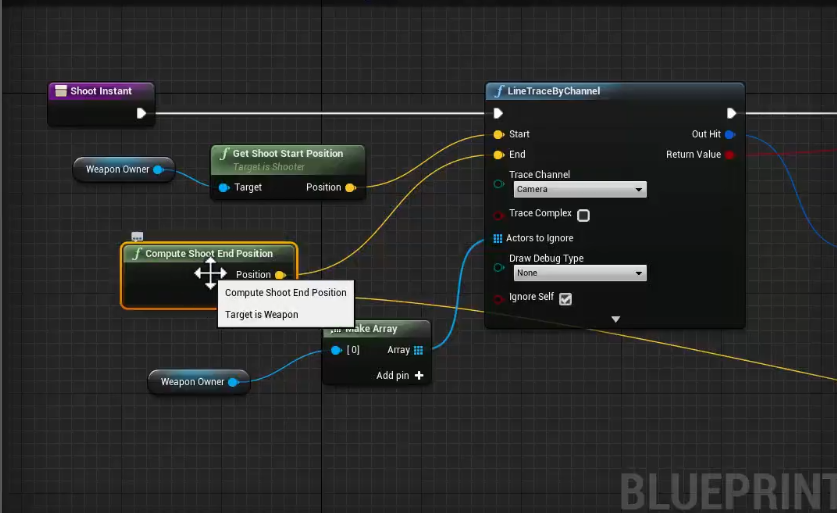This screenshot has width=837, height=513.
Task: Select Weapon Owner variable node connected to Make Array
Action: point(199,382)
